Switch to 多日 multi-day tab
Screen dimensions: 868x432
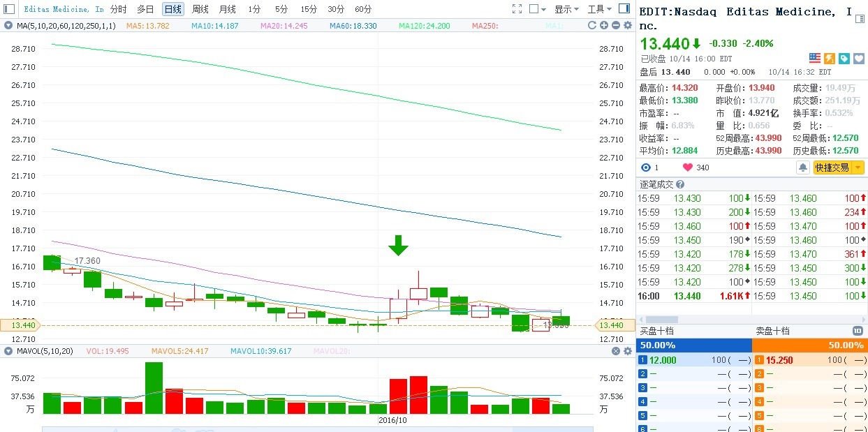pos(145,9)
